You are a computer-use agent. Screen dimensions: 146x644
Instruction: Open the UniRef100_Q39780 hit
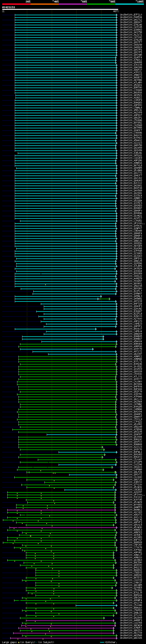pos(131,394)
